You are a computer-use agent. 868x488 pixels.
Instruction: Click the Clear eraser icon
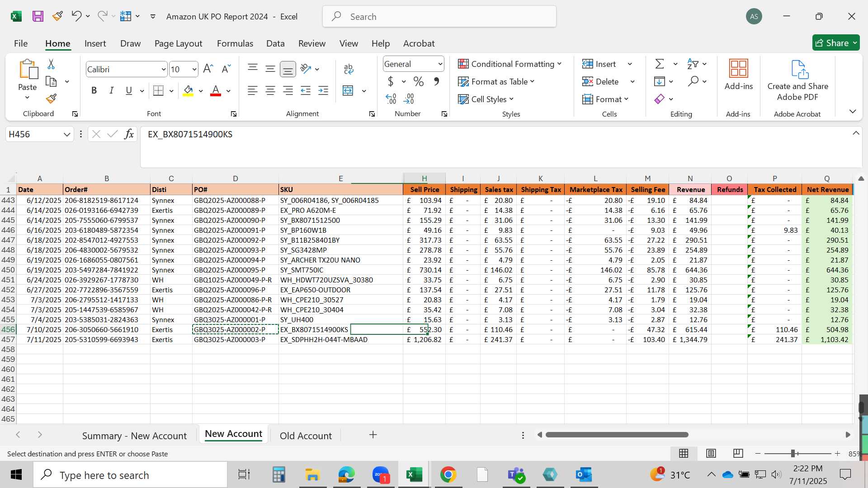coord(660,99)
